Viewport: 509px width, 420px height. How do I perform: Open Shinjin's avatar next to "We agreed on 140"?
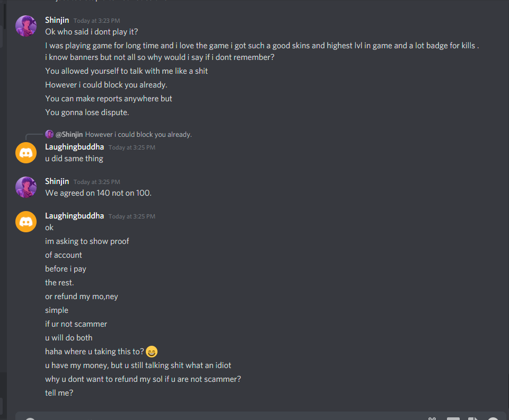point(26,187)
